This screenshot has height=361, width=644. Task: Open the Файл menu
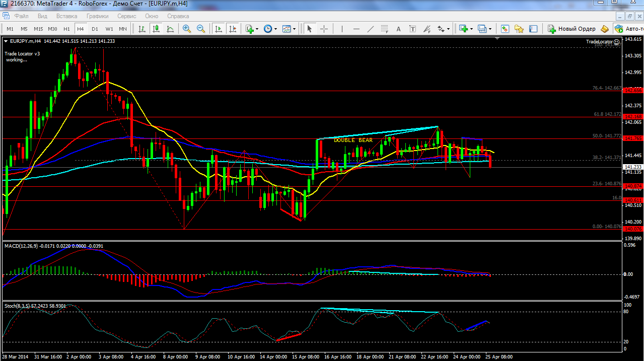22,16
